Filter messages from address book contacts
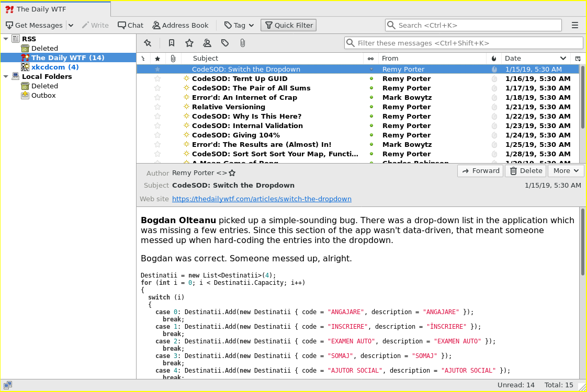The image size is (587, 392). pos(207,43)
